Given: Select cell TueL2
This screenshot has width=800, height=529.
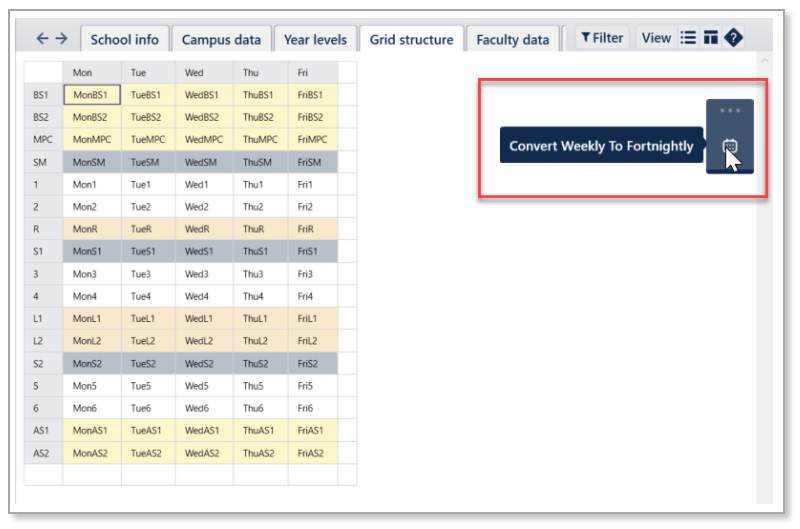Looking at the screenshot, I should (148, 341).
